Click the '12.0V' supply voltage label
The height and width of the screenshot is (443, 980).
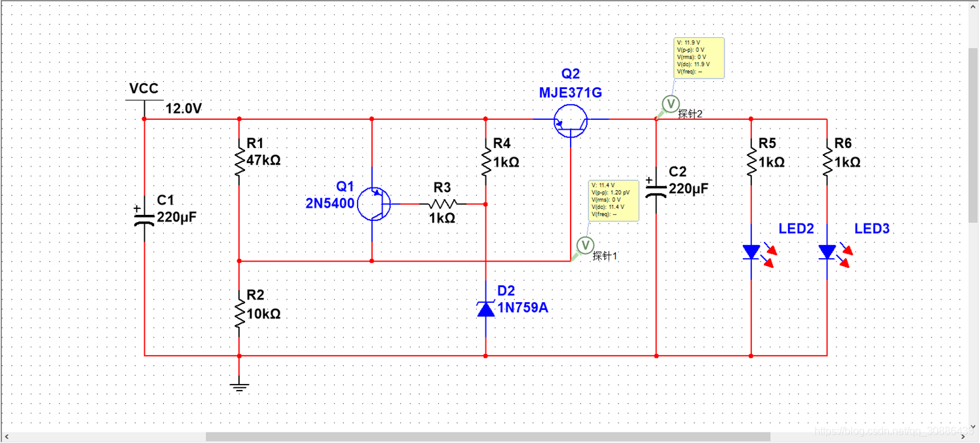point(183,109)
